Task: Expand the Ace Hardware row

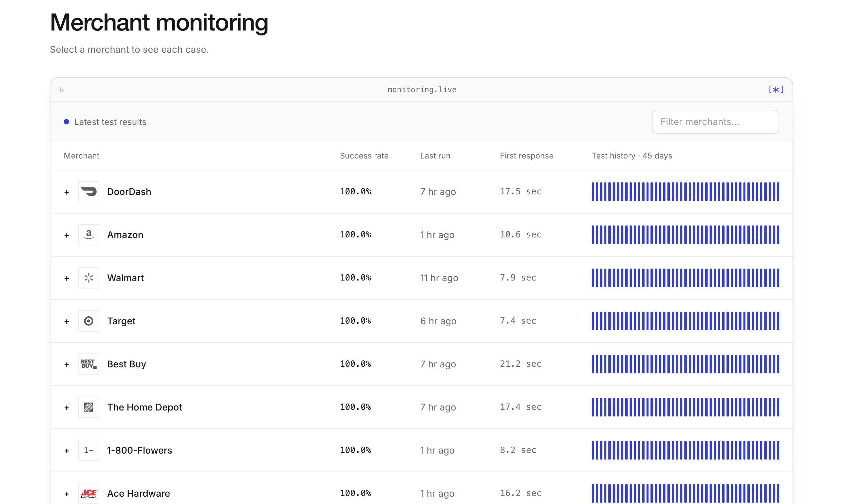Action: [x=67, y=494]
